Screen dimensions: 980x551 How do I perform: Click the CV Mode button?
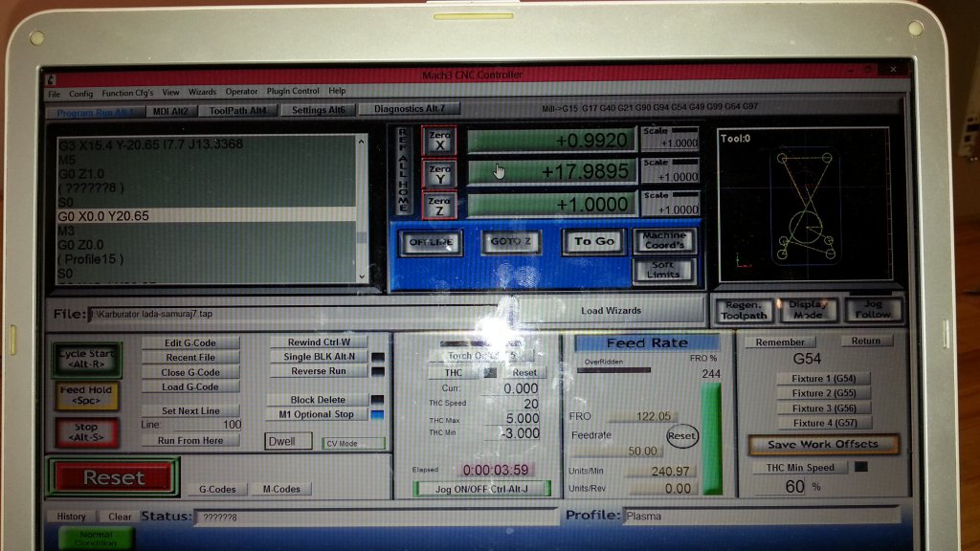(353, 444)
